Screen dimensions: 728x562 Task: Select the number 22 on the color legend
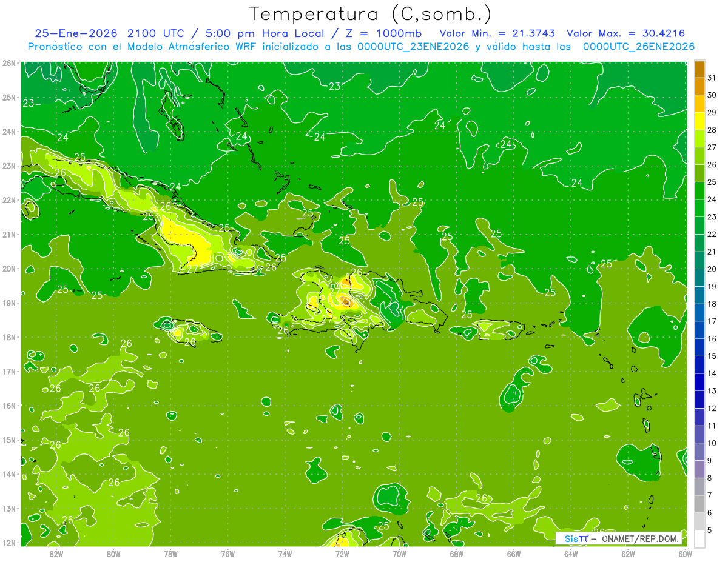click(x=712, y=234)
